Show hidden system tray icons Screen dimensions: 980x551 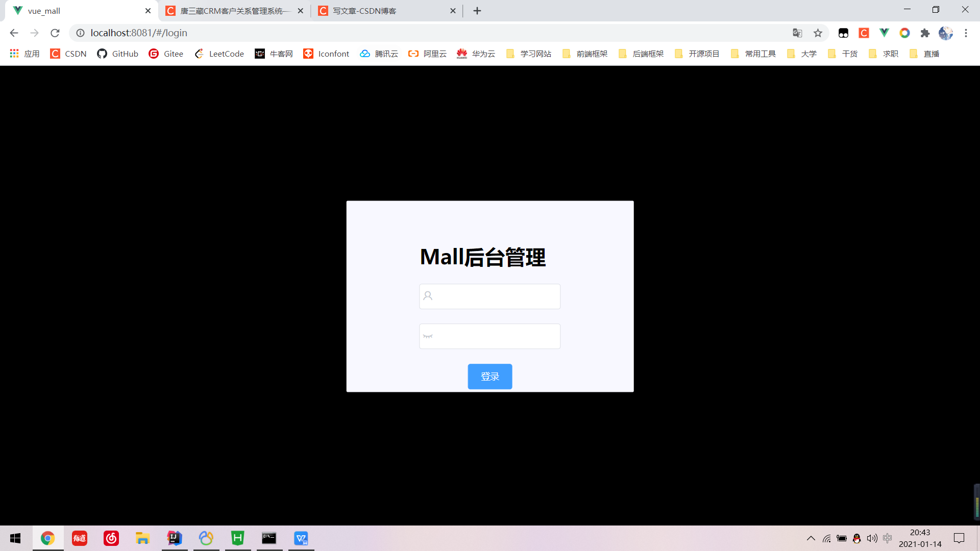tap(811, 538)
